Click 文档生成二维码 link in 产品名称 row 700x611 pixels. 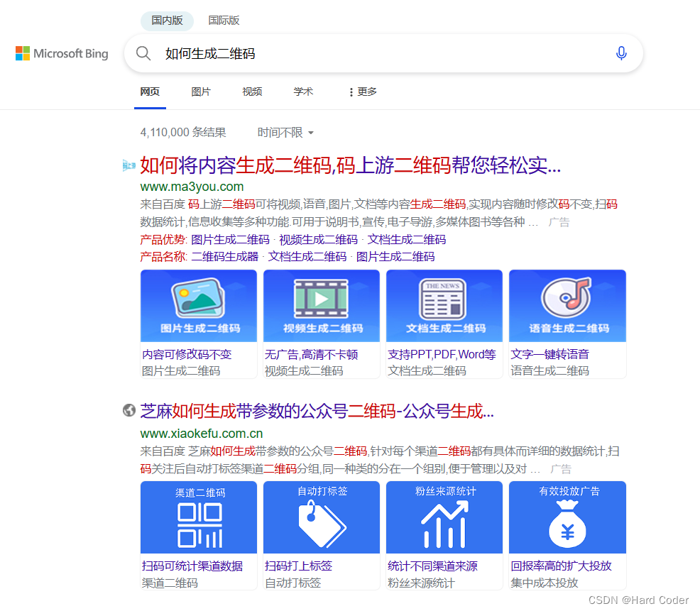[307, 257]
